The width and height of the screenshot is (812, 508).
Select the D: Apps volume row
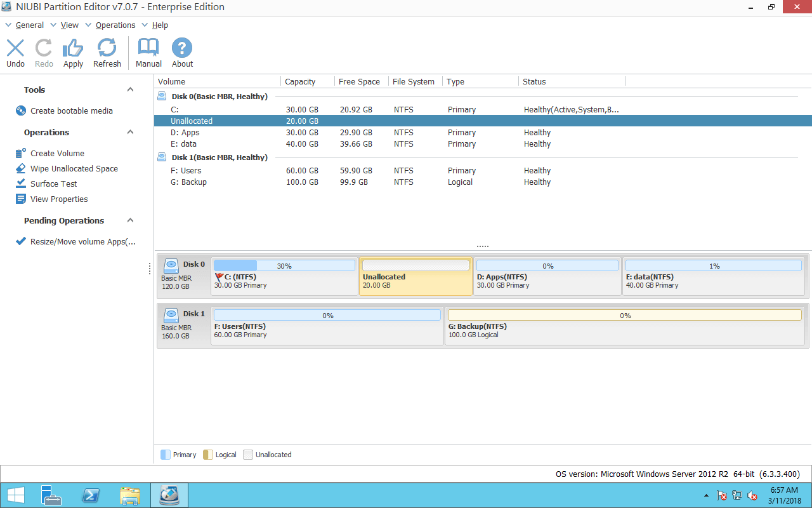pos(483,132)
